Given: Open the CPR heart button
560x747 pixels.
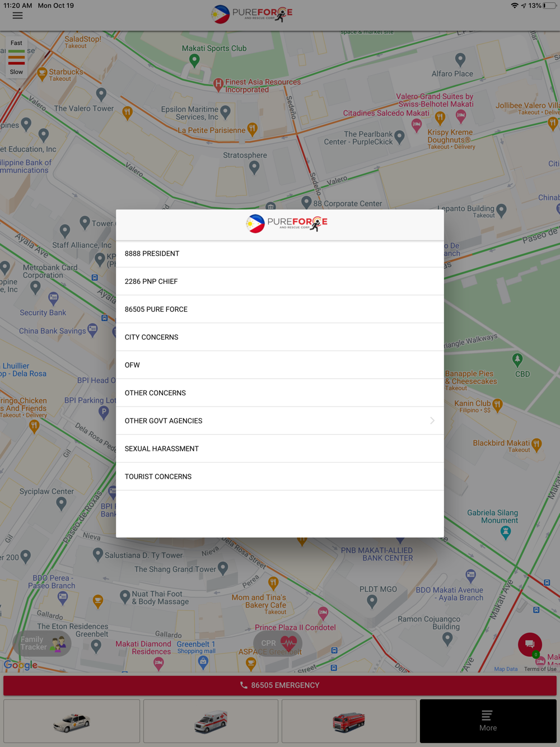Looking at the screenshot, I should pos(278,643).
